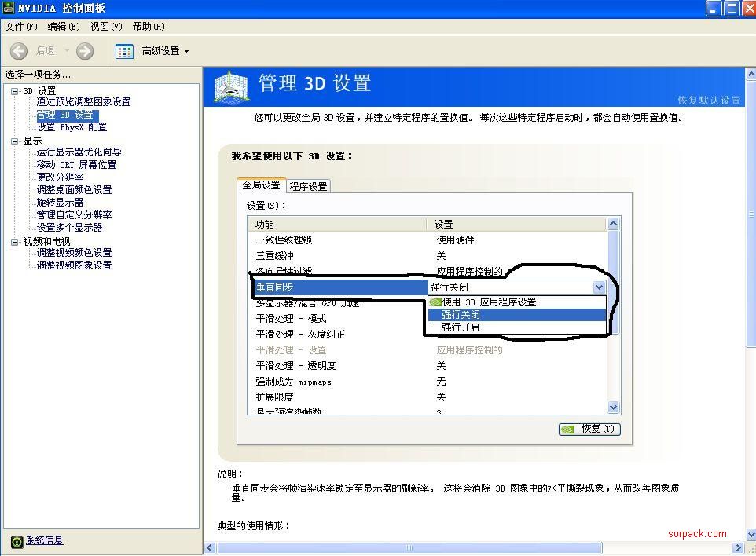Click settings list scroll down arrow

[614, 407]
